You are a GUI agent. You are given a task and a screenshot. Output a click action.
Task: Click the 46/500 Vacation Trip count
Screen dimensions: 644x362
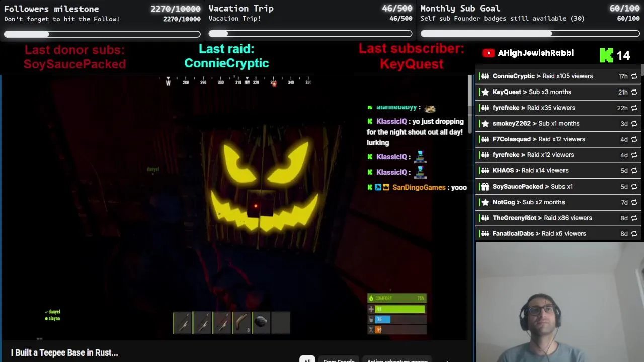point(397,9)
